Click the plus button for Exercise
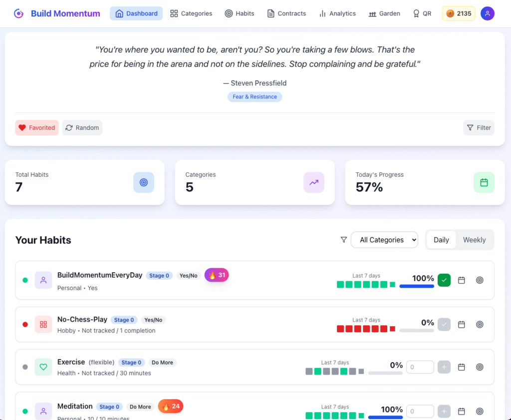The image size is (511, 420). pyautogui.click(x=444, y=367)
